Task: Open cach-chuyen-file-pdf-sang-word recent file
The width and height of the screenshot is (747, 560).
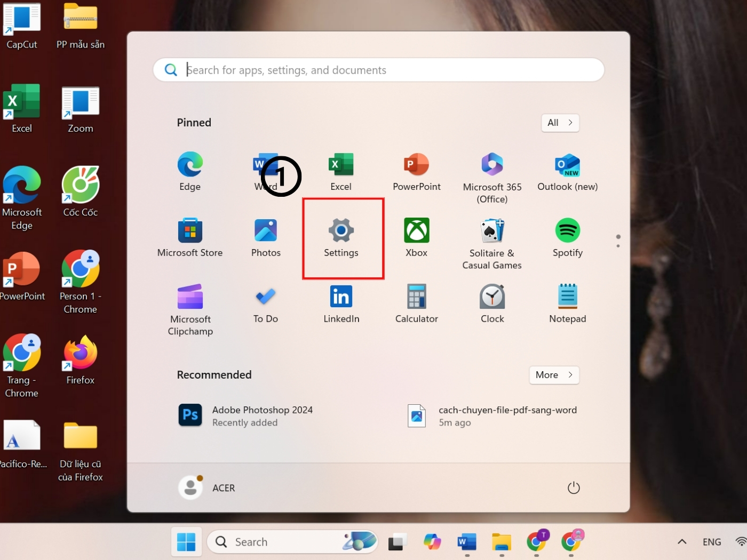Action: point(492,415)
